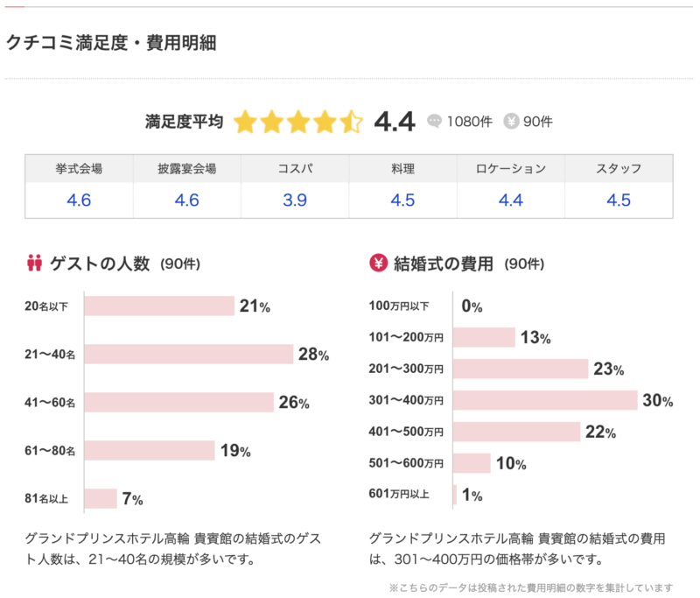
Task: Click the 301〜400万円 cost bar
Action: click(x=546, y=400)
